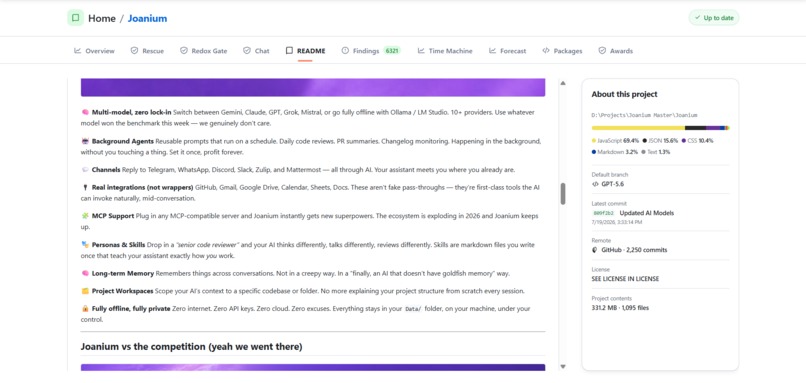Click the Project Workspaces folder emoji
The image size is (806, 383).
[85, 291]
